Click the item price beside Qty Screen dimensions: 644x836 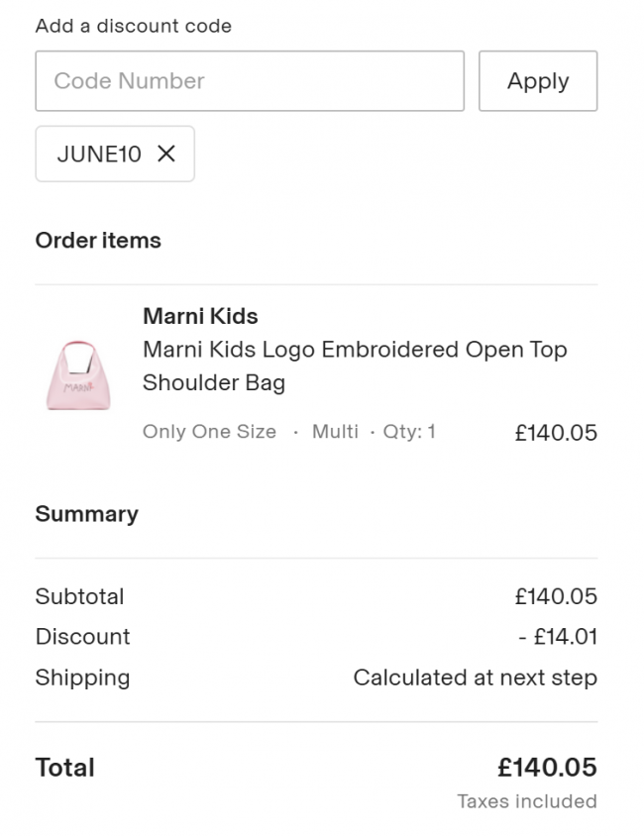click(556, 433)
